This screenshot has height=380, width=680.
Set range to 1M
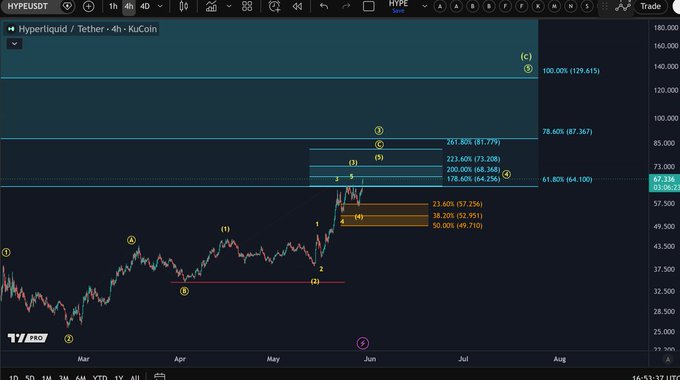[46, 377]
